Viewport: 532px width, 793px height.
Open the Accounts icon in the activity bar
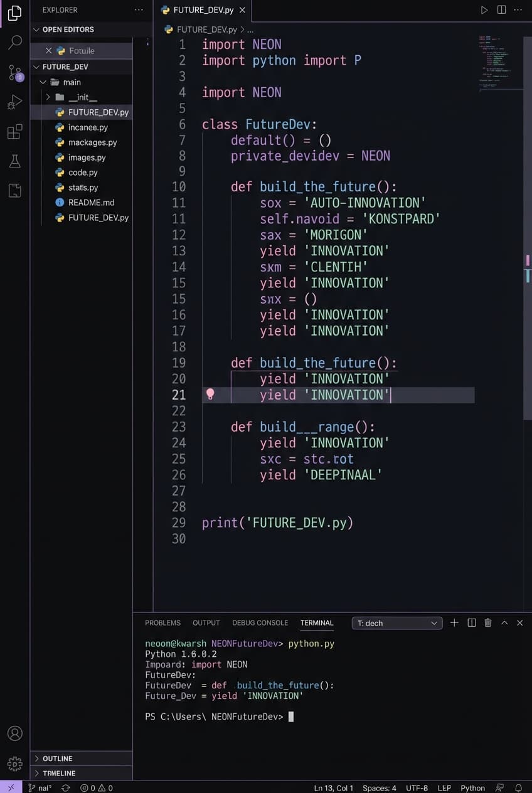tap(14, 733)
